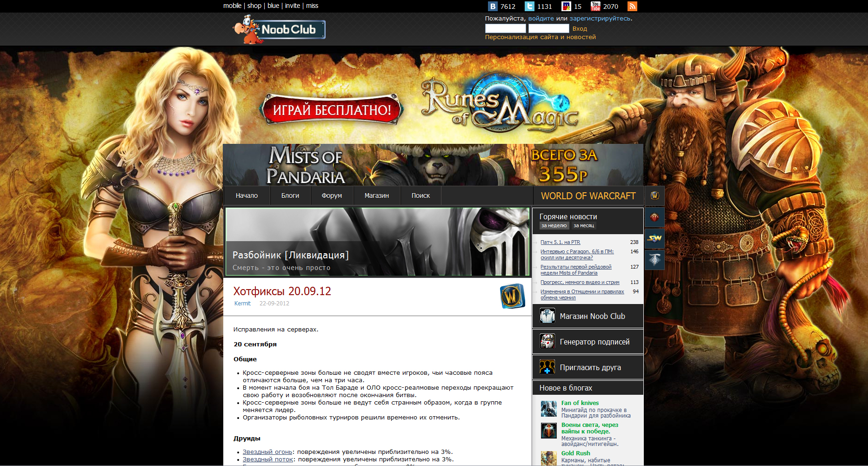This screenshot has height=466, width=868.
Task: Select the Titan game icon in sidebar strip
Action: 654,259
